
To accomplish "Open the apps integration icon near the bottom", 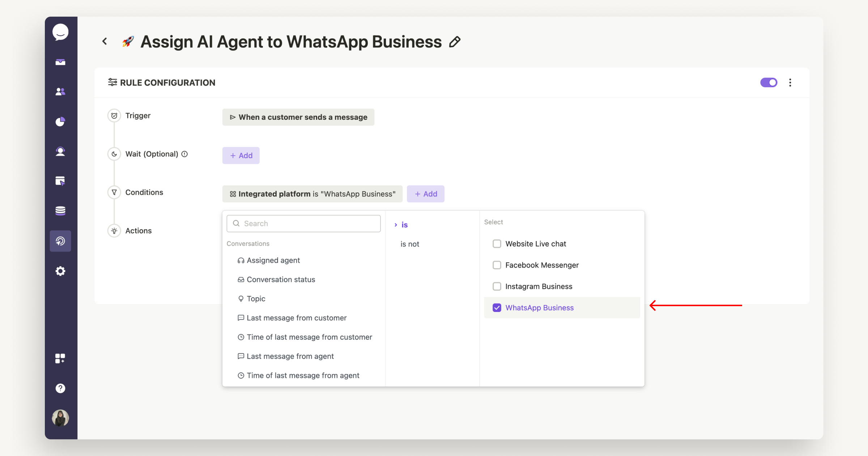I will pyautogui.click(x=60, y=358).
